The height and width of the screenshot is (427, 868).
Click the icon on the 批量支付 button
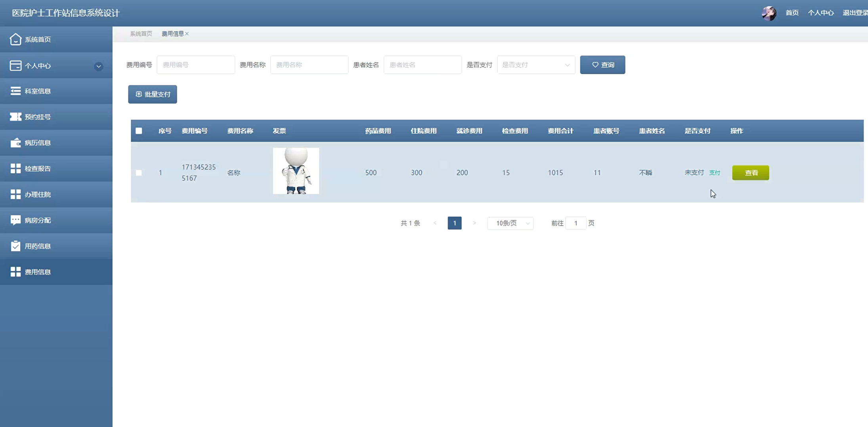139,94
